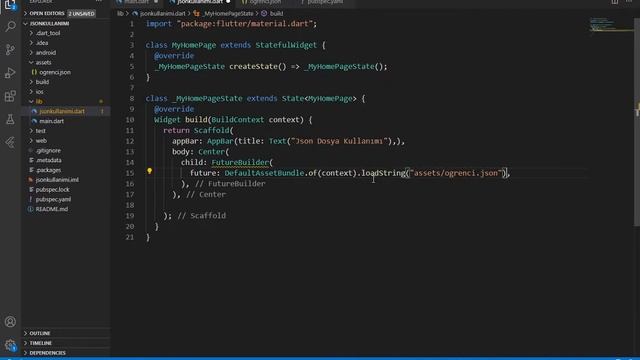Open the Accounts menu icon

10,322
